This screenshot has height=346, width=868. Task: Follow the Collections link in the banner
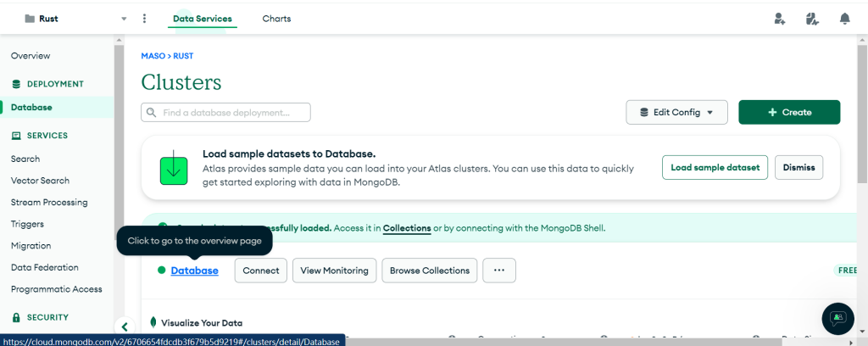407,228
